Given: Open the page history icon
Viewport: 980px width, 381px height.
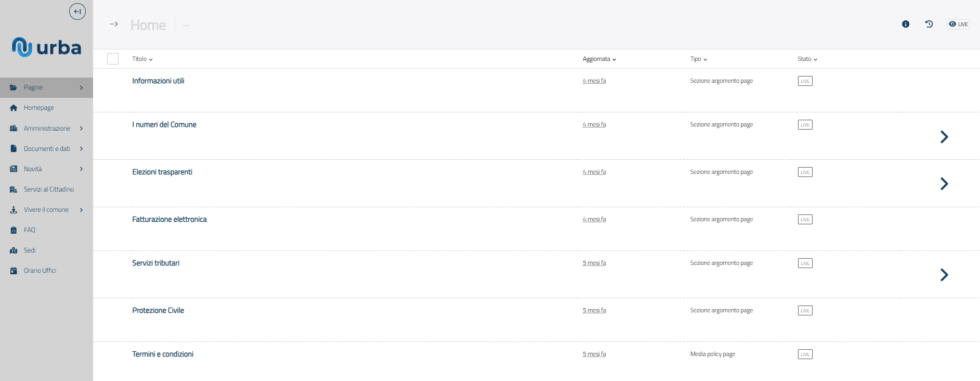Looking at the screenshot, I should (x=929, y=24).
